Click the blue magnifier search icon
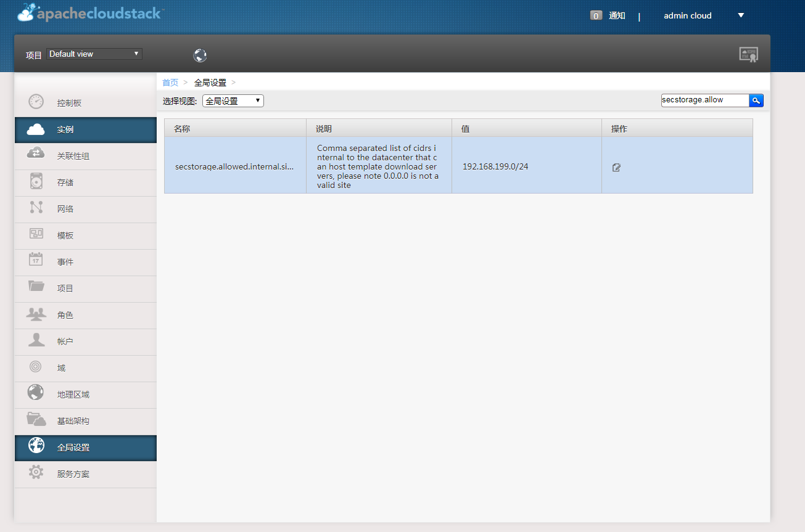805x532 pixels. tap(756, 100)
